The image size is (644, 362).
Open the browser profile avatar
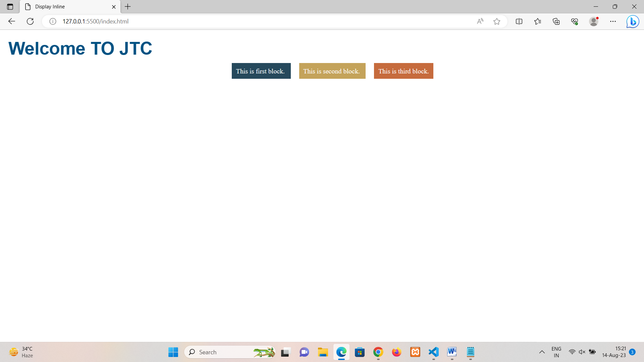pyautogui.click(x=594, y=21)
